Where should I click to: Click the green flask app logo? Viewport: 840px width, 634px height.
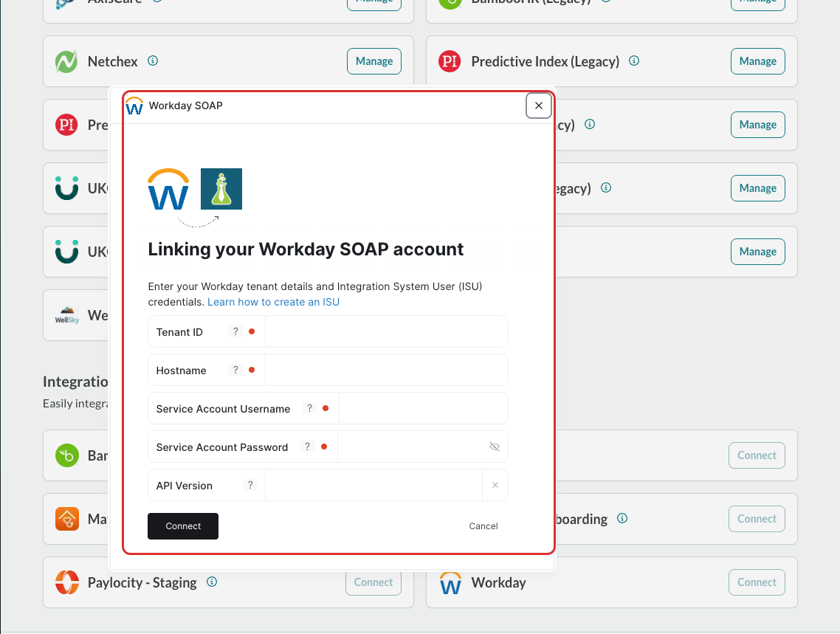[x=221, y=189]
